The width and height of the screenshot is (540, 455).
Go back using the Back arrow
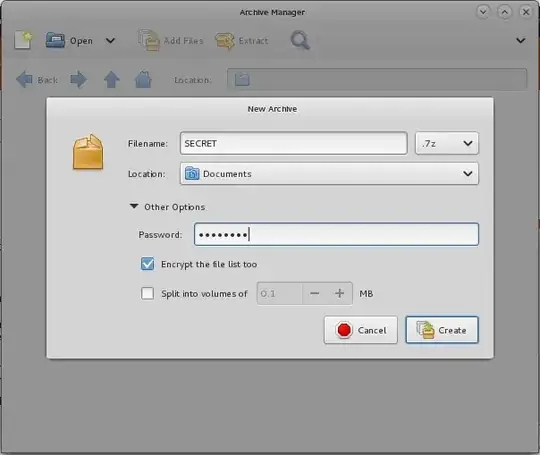click(x=24, y=80)
